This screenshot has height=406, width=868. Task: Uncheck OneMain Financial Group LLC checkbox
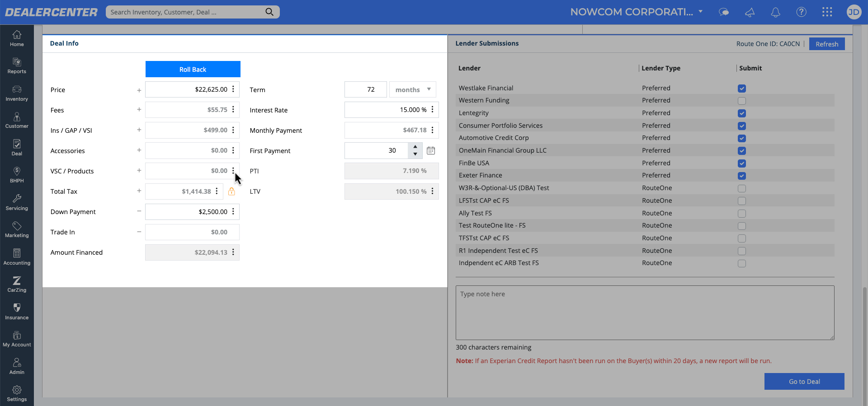[742, 151]
